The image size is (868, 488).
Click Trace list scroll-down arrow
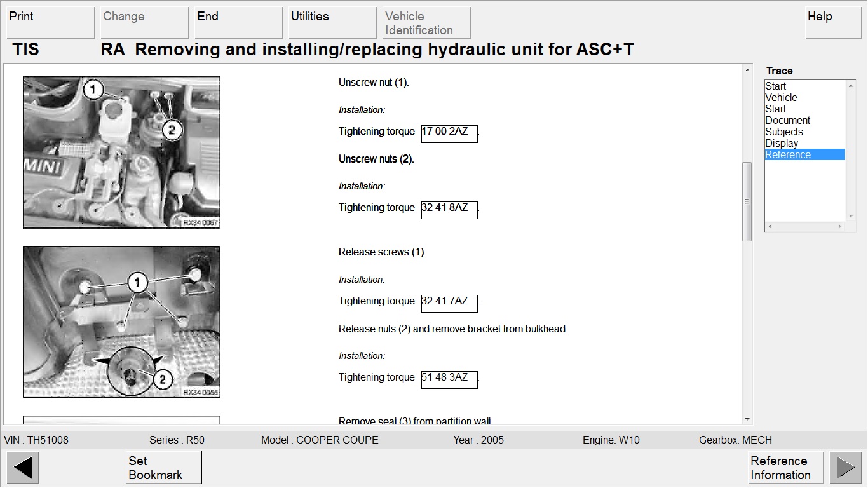tap(851, 216)
